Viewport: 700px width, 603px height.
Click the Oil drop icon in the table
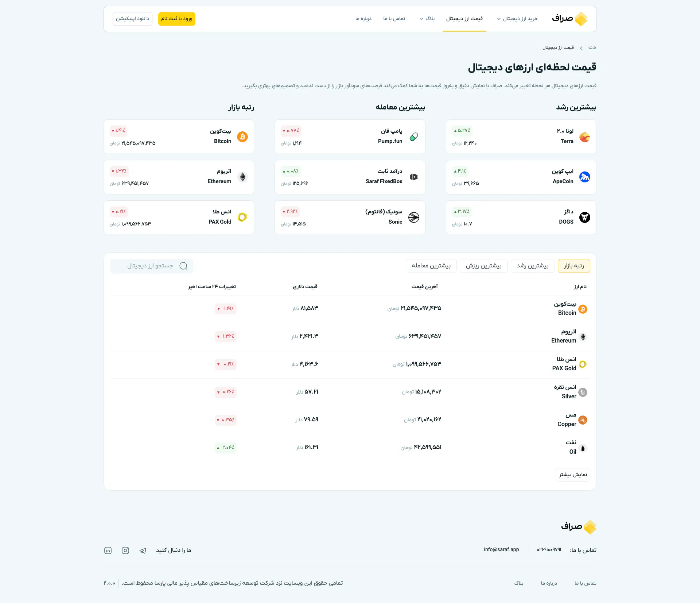pyautogui.click(x=583, y=448)
